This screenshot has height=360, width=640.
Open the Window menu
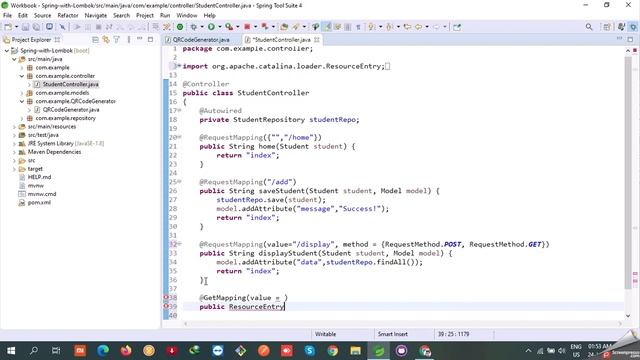(x=187, y=15)
